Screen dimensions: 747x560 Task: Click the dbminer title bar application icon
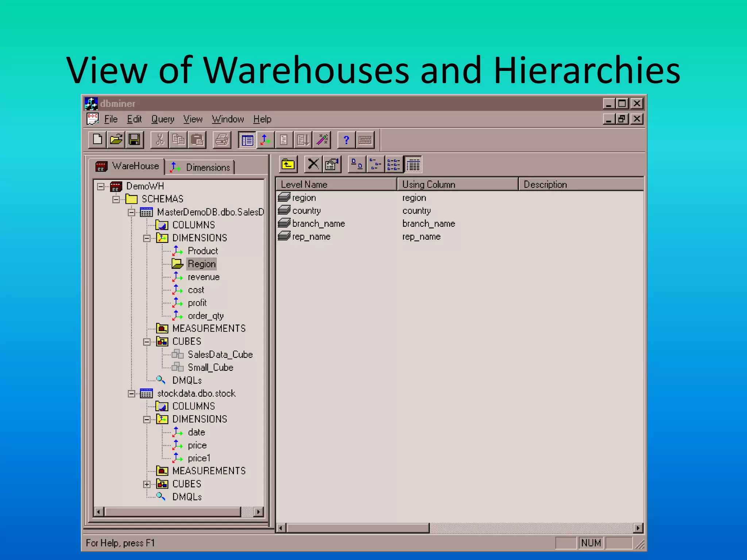(91, 104)
